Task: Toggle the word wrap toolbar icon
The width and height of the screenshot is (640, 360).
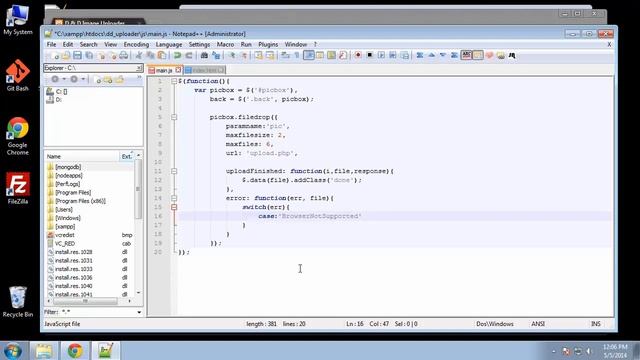Action: click(x=286, y=55)
